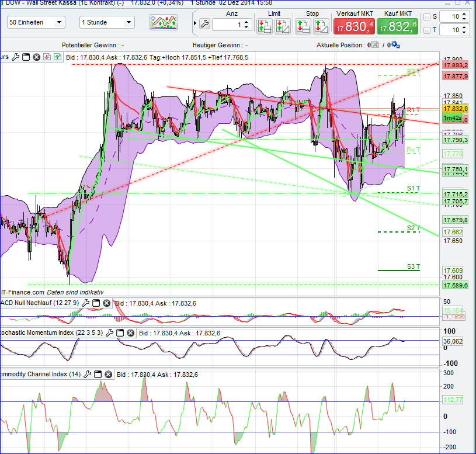Screen dimensions: 476x454
Task: Open settings wrench for MACD Null Nachlauf
Action: [86, 303]
